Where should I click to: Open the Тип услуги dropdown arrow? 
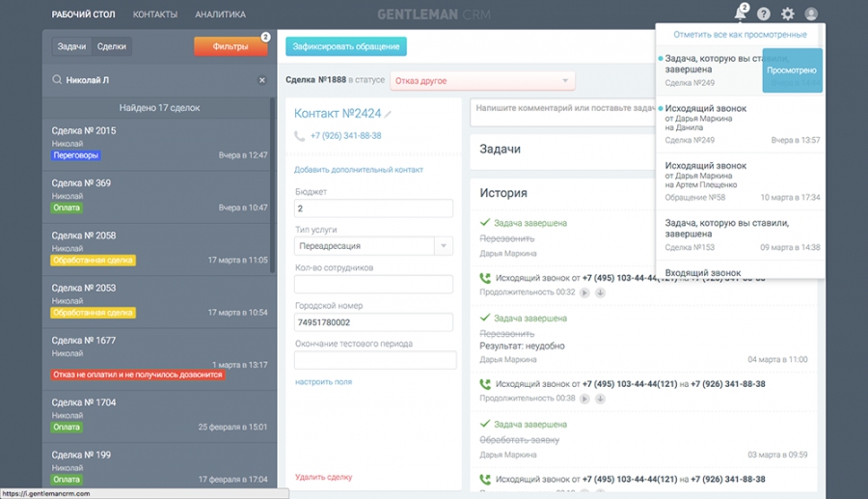click(444, 246)
